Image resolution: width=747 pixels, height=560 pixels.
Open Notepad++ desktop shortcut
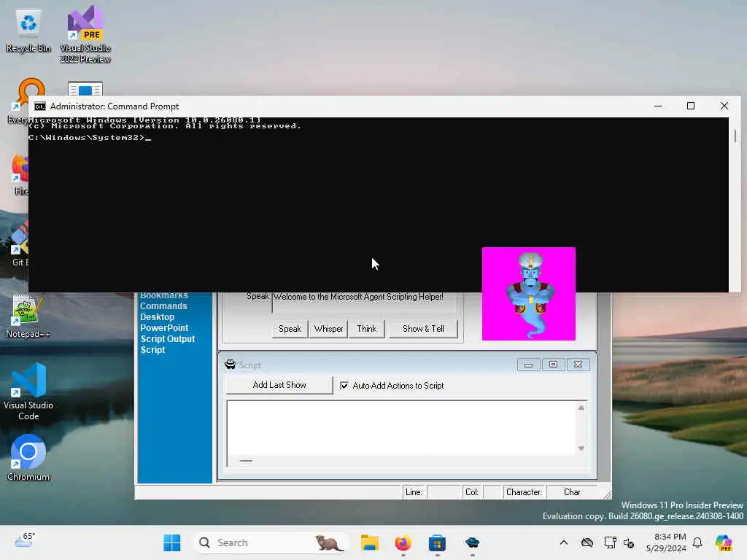pyautogui.click(x=28, y=316)
